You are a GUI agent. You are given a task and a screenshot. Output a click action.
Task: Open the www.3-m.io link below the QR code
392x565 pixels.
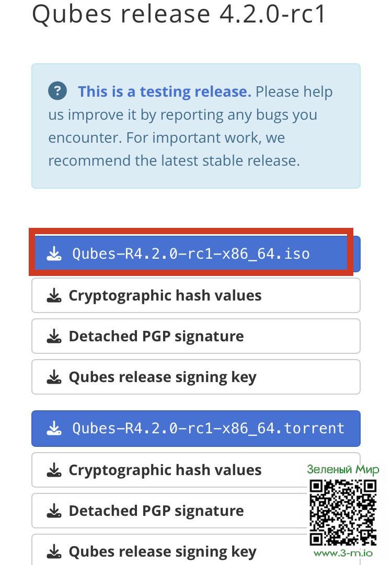[343, 553]
